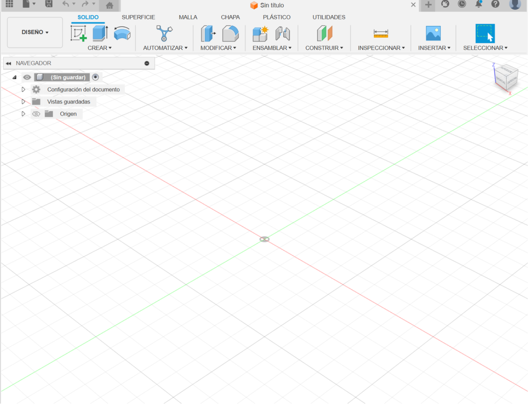Select the Measure tool
532x404 pixels.
(381, 33)
